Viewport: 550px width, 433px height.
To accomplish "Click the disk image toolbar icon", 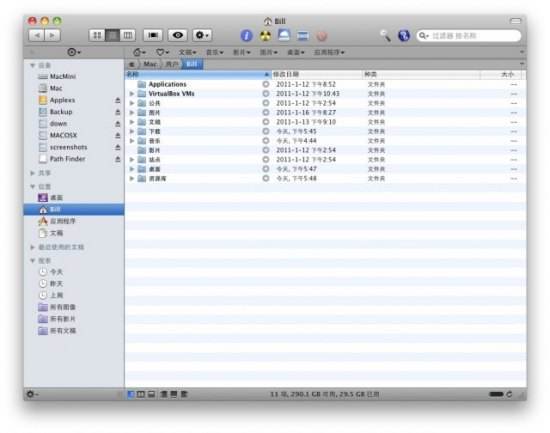I will [x=284, y=35].
